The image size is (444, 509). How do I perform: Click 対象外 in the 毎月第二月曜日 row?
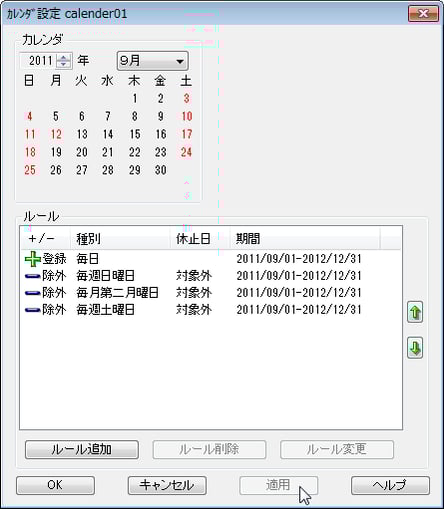coord(194,293)
